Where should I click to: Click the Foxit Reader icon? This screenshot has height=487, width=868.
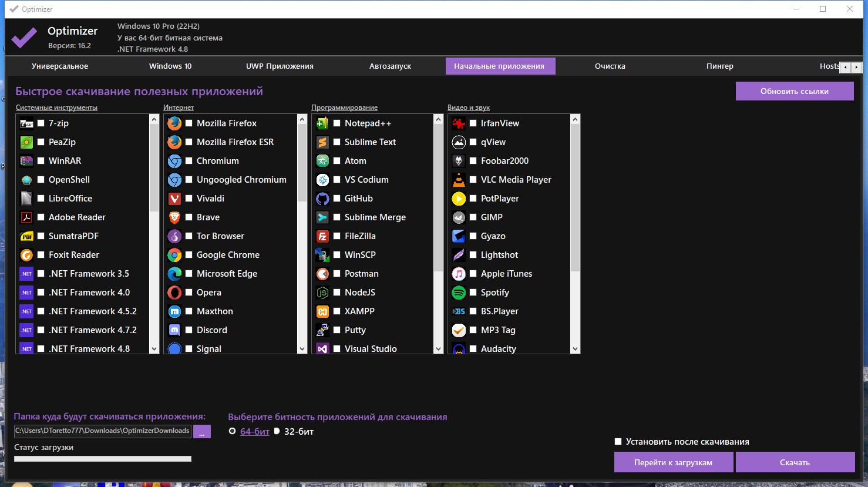[26, 255]
